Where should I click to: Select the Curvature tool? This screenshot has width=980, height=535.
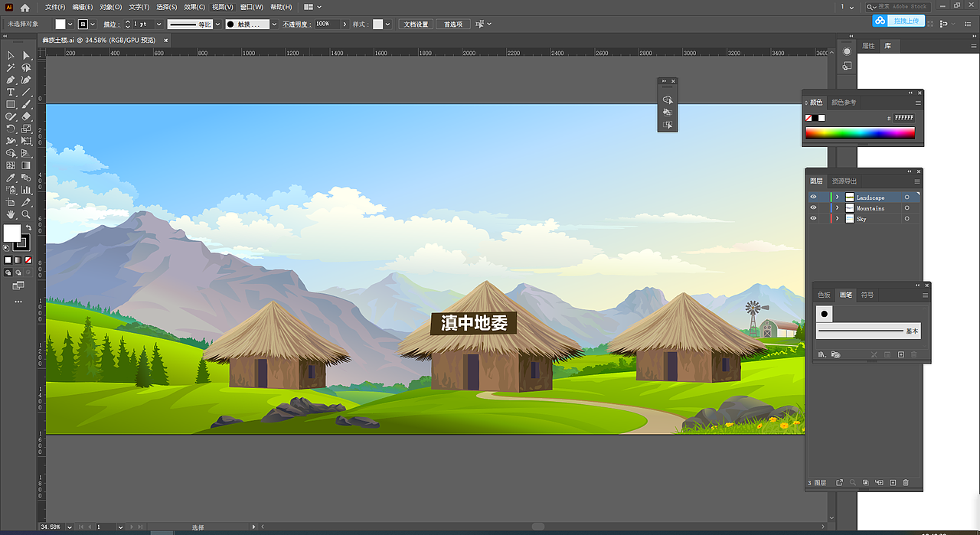26,80
